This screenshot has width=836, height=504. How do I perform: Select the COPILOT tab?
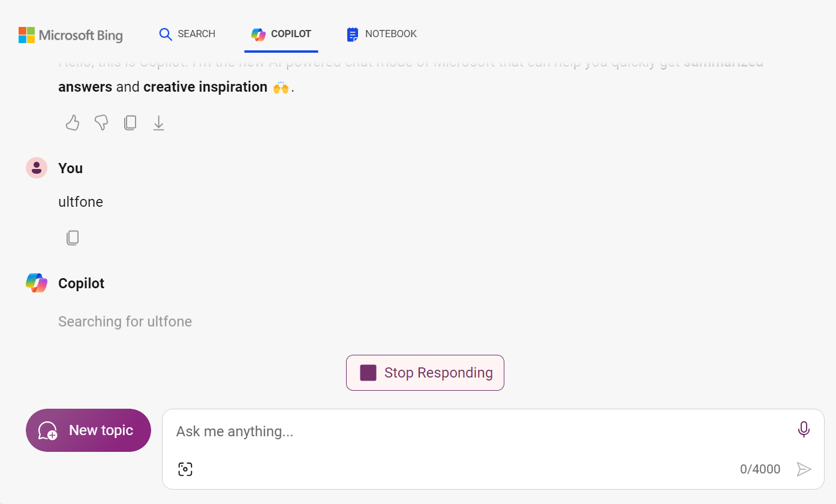(281, 34)
